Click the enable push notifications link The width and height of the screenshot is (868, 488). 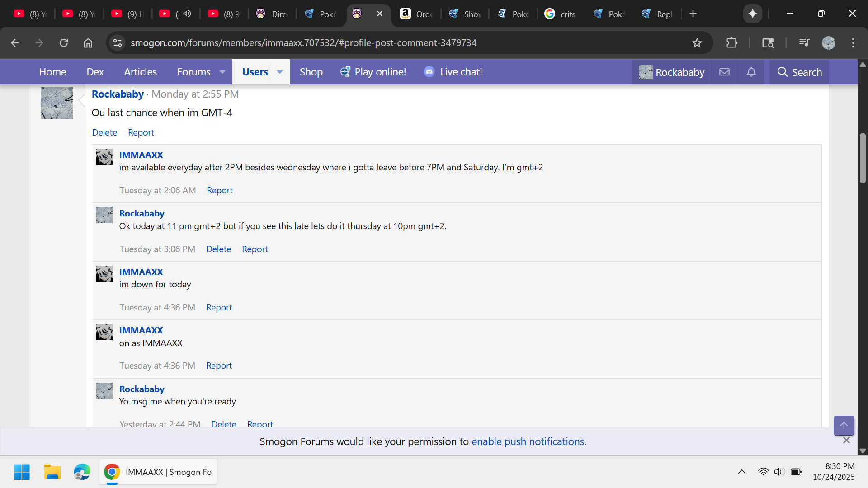tap(528, 441)
